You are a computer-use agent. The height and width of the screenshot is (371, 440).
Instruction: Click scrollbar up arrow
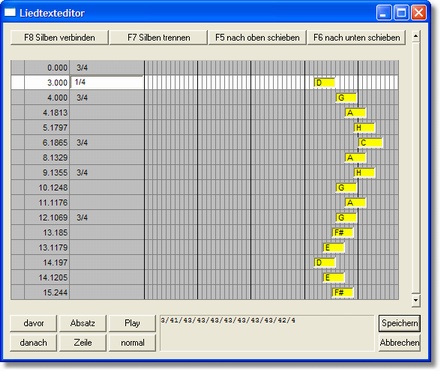click(416, 36)
